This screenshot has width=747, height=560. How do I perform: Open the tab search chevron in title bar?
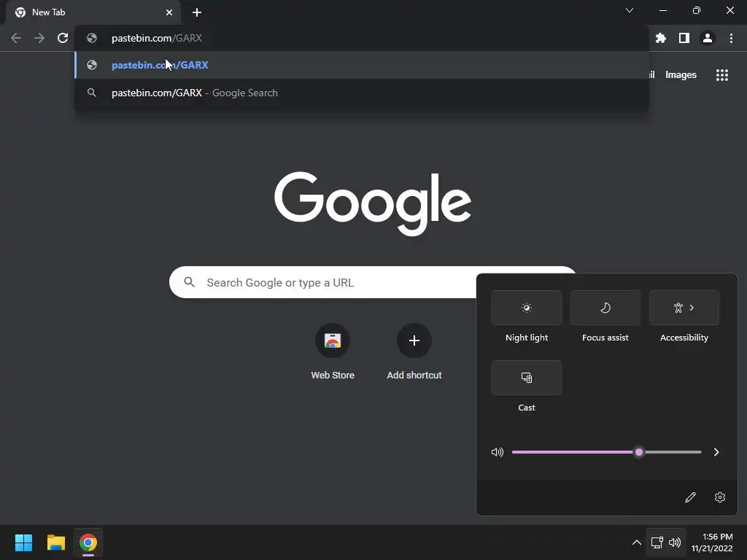(630, 10)
